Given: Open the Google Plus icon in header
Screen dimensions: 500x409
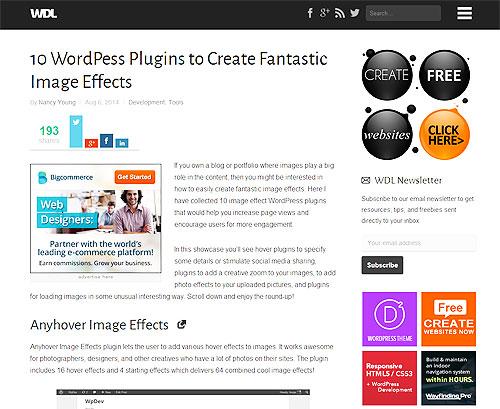Looking at the screenshot, I should 324,13.
